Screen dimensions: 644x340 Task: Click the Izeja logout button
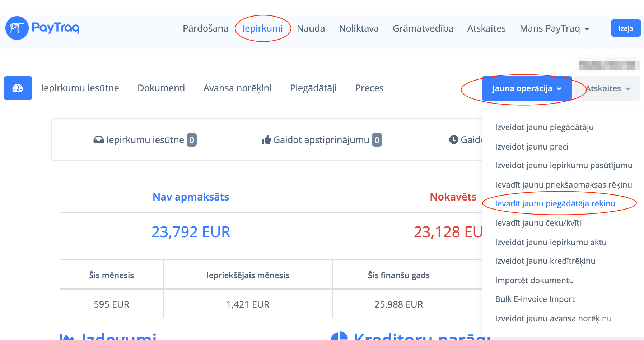tap(625, 28)
